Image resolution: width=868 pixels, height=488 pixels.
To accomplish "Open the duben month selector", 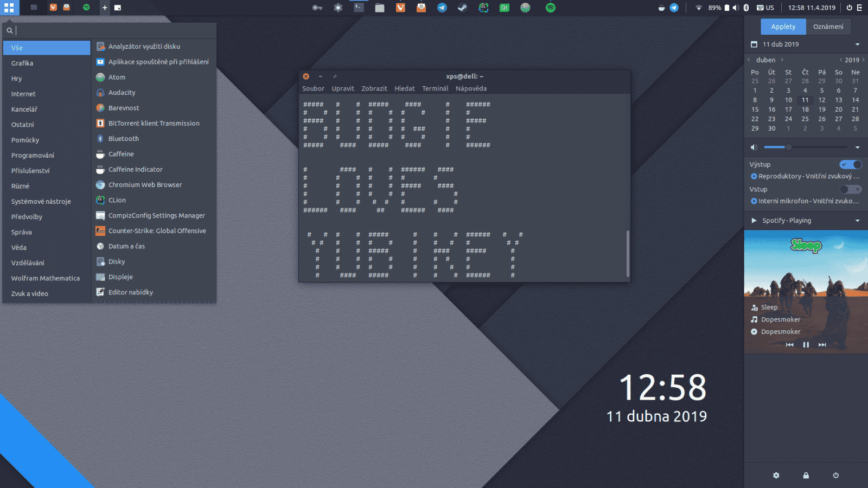I will tap(765, 60).
